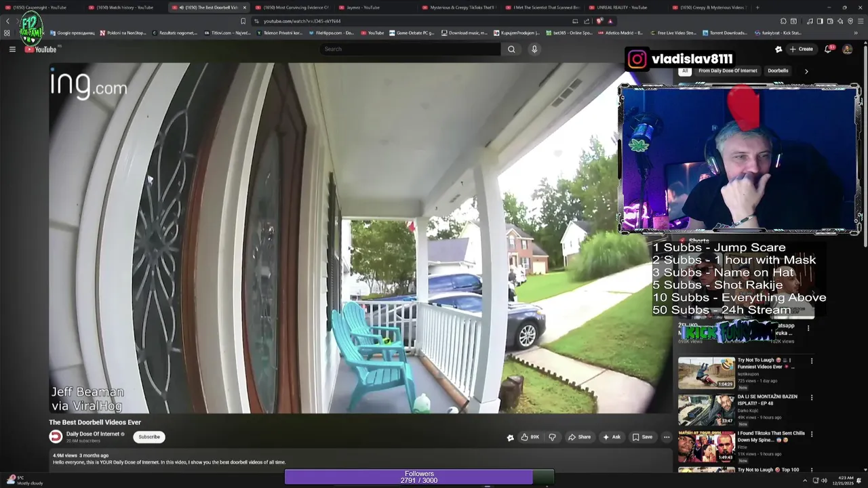
Task: Open options for Try Not to Laugh Top 100
Action: 812,470
